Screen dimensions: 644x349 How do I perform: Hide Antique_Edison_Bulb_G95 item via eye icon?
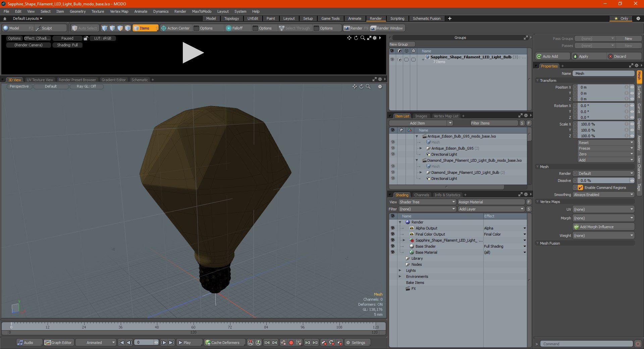pyautogui.click(x=392, y=148)
